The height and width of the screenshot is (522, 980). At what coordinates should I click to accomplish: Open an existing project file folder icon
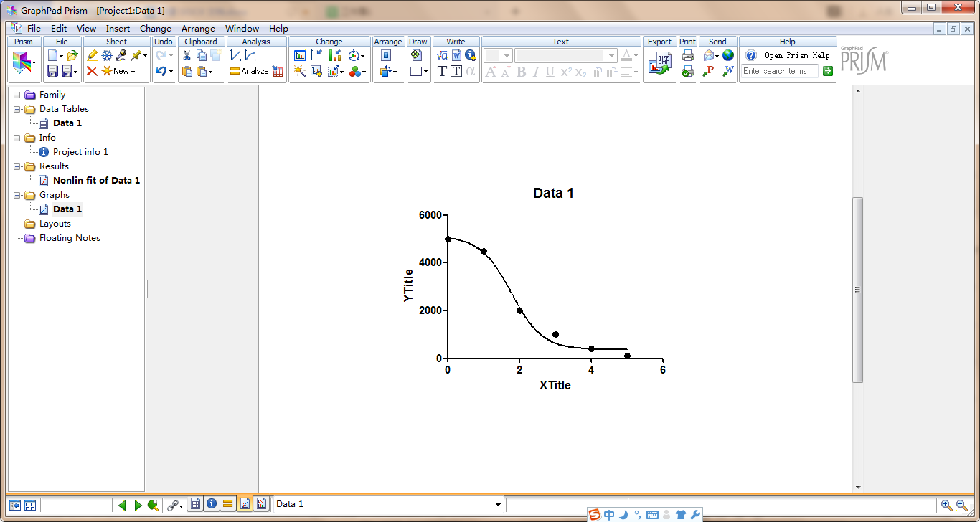tap(72, 55)
